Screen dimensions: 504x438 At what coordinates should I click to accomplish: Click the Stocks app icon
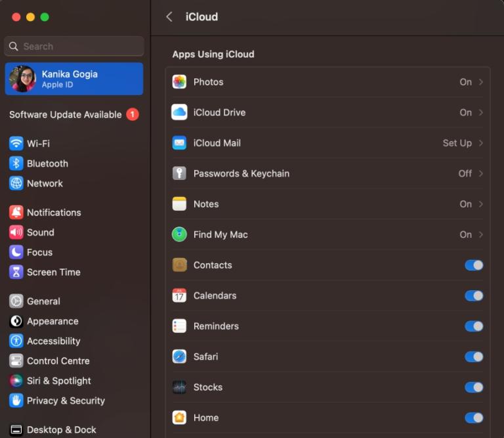point(179,387)
